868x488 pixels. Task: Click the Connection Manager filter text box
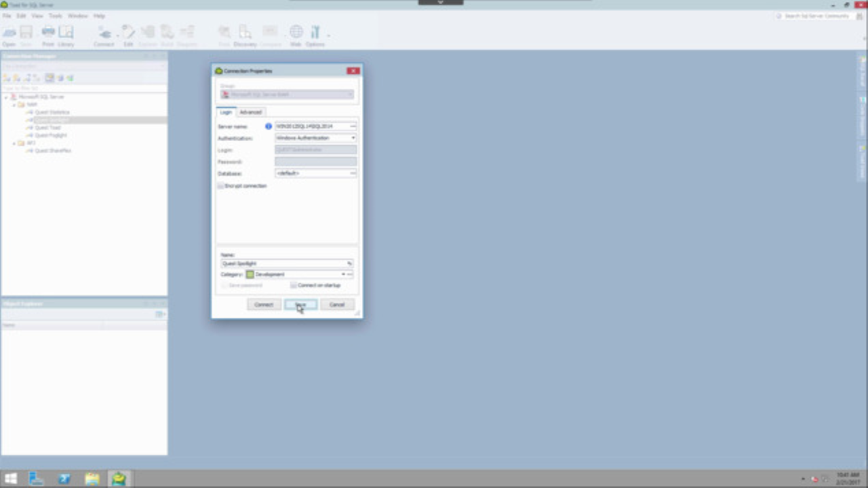click(x=84, y=88)
